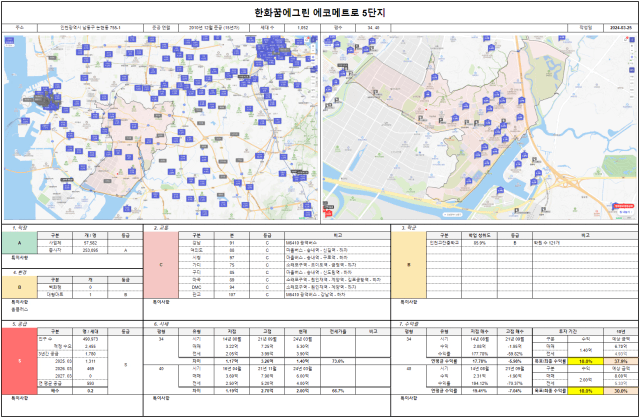Select the supply multiple value 0.2

pos(90,391)
